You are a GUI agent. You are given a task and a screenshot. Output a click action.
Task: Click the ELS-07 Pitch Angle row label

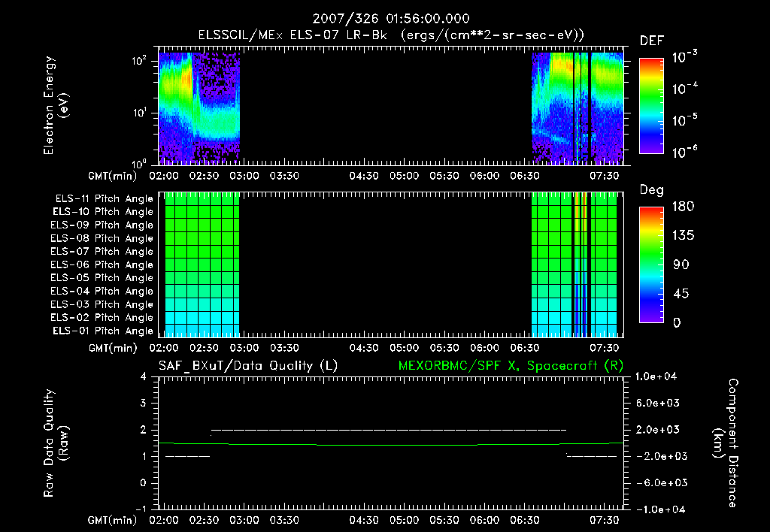coord(102,252)
